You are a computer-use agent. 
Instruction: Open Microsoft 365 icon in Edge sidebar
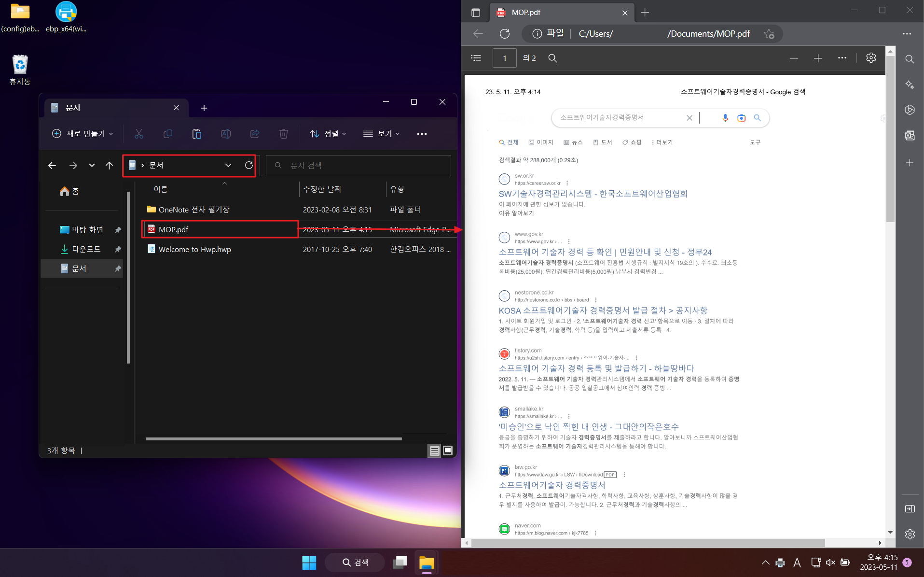910,110
